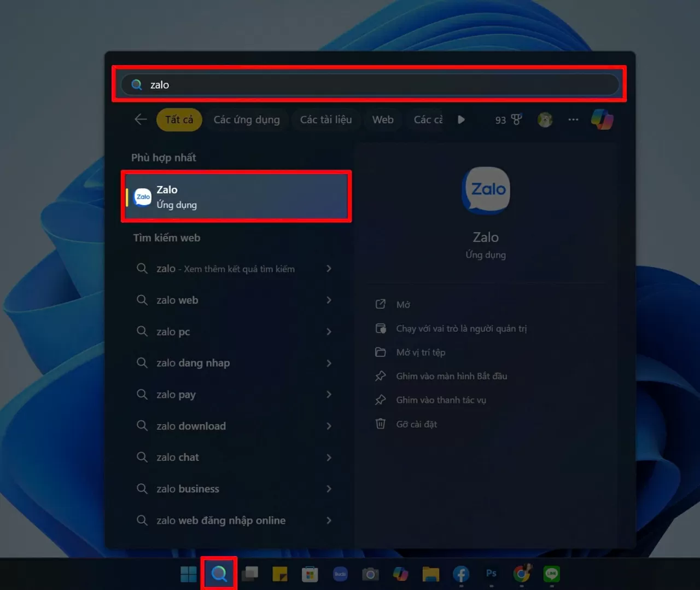Expand the 'zalo pay' search suggestion
Viewport: 700px width, 590px height.
[x=329, y=394]
